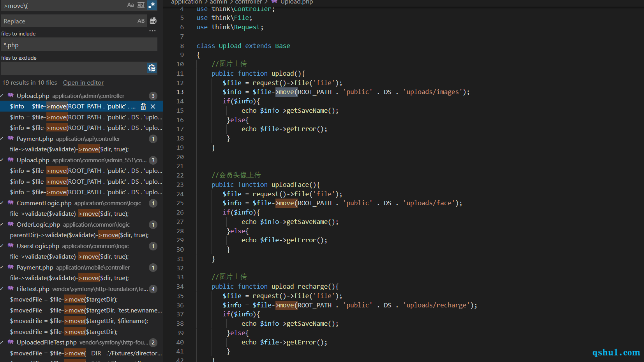Click 'class Upload extends Base' line
Image resolution: width=644 pixels, height=362 pixels.
pyautogui.click(x=243, y=46)
